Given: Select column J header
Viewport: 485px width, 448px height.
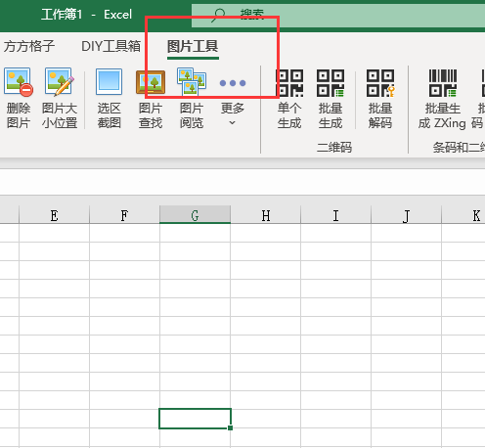Looking at the screenshot, I should [406, 215].
